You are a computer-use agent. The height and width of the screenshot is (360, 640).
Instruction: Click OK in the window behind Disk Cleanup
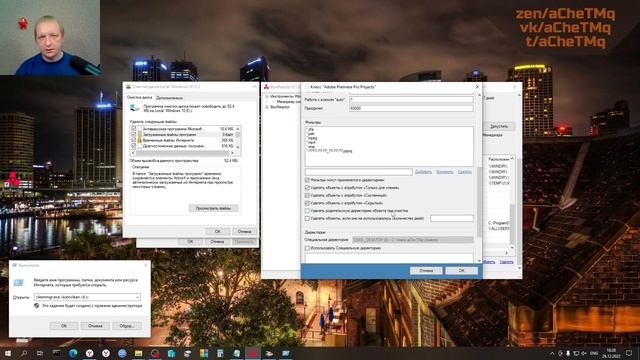190,242
